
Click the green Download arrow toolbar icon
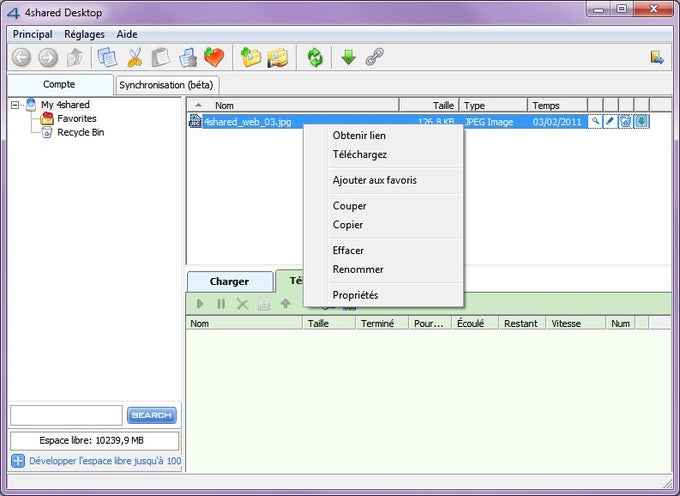(348, 57)
